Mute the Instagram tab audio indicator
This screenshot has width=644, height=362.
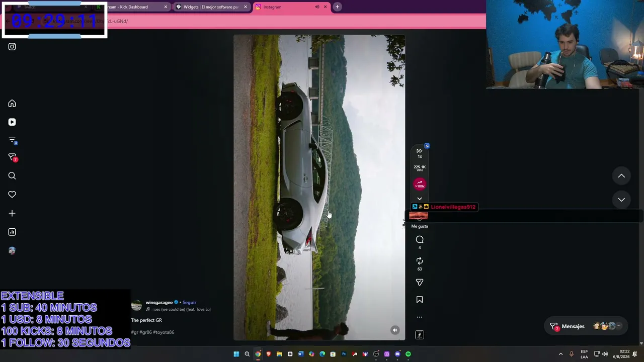(317, 7)
